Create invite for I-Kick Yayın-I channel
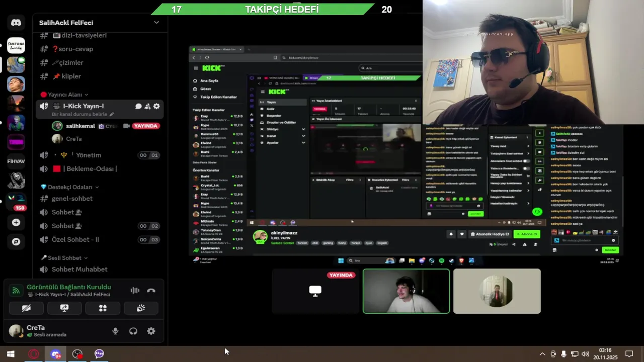 (x=147, y=106)
